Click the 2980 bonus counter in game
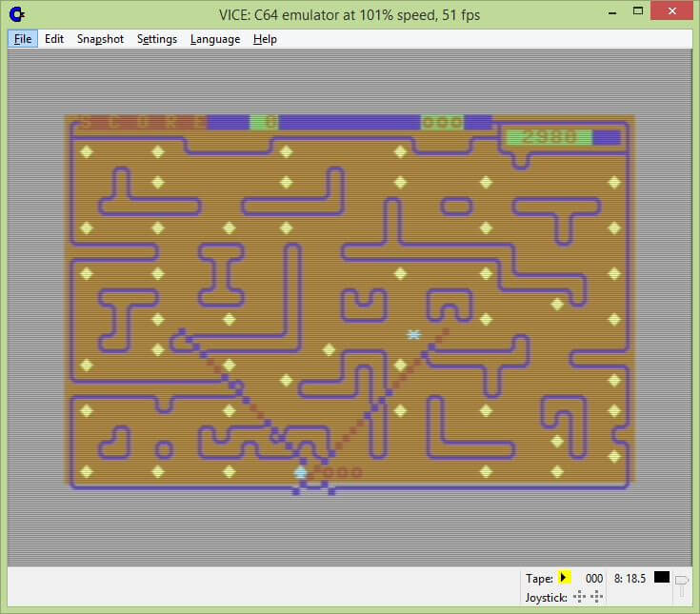Image resolution: width=700 pixels, height=614 pixels. (x=550, y=136)
